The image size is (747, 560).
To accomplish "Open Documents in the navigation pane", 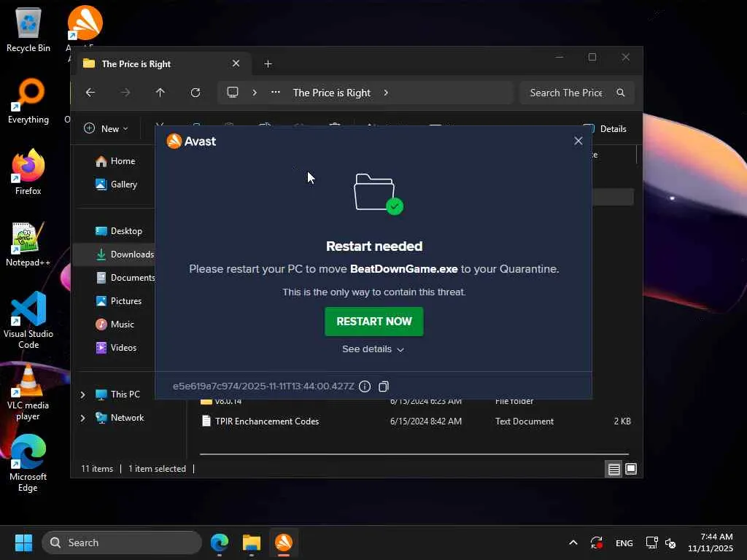I will pos(125,278).
